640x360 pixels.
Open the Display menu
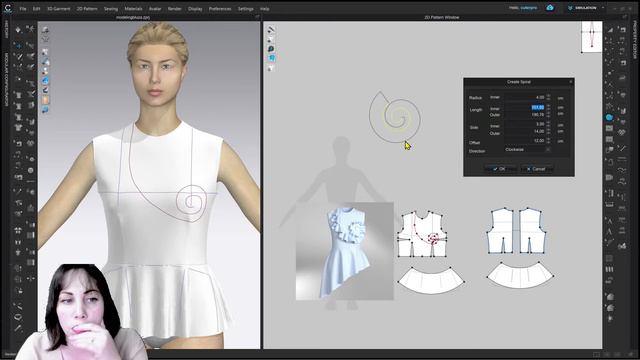195,9
